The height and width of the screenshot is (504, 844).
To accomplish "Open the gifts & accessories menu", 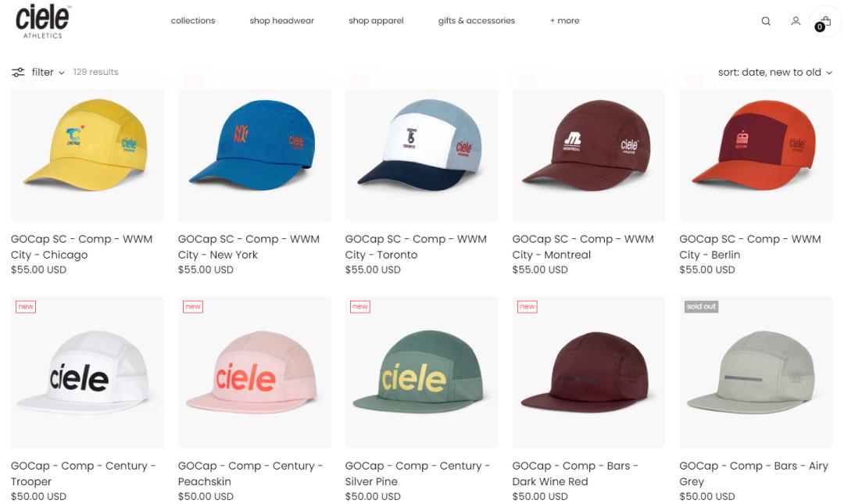I will point(477,20).
